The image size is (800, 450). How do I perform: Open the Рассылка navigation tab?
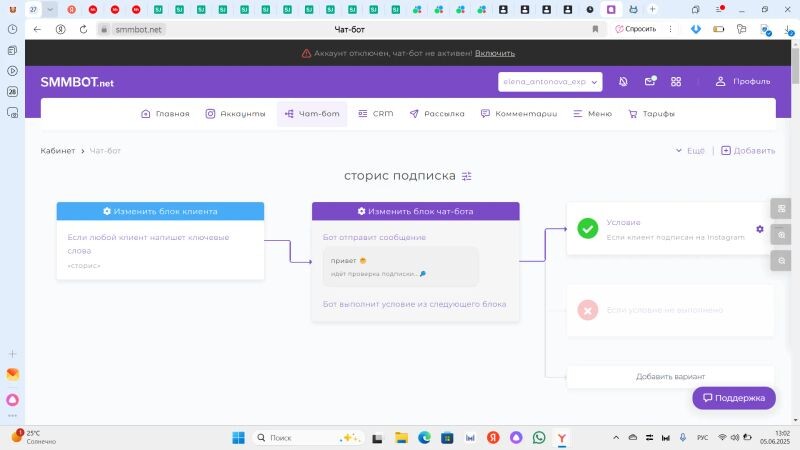[437, 114]
